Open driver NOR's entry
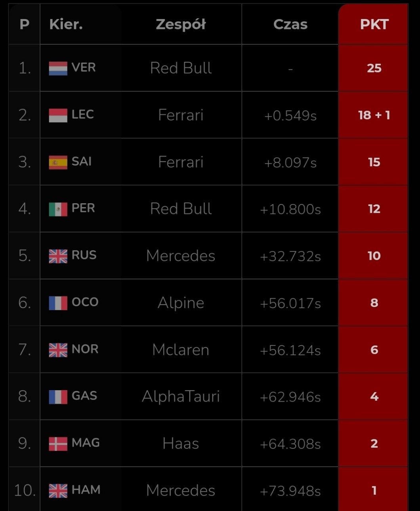This screenshot has height=511, width=420. click(x=85, y=349)
